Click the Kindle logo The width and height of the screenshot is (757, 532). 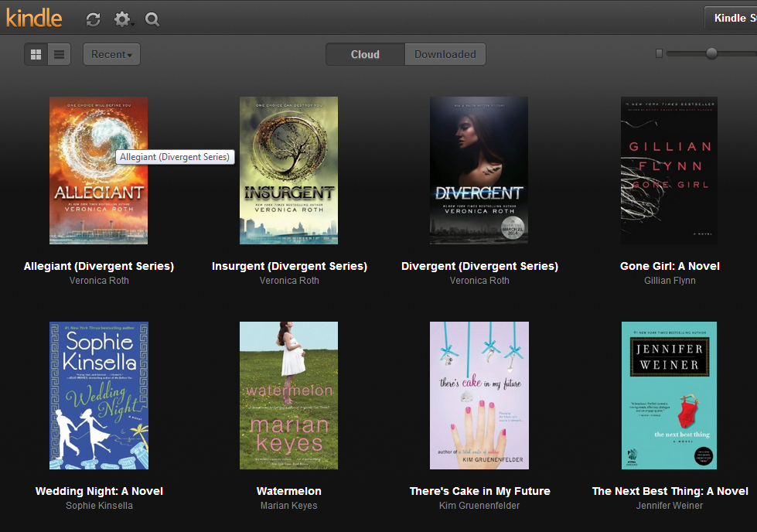tap(34, 18)
